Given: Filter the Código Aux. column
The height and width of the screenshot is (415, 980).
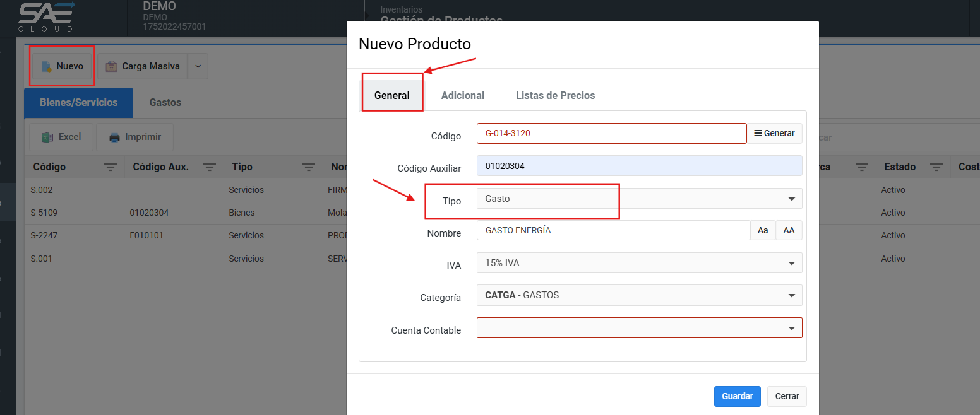Looking at the screenshot, I should click(x=210, y=167).
